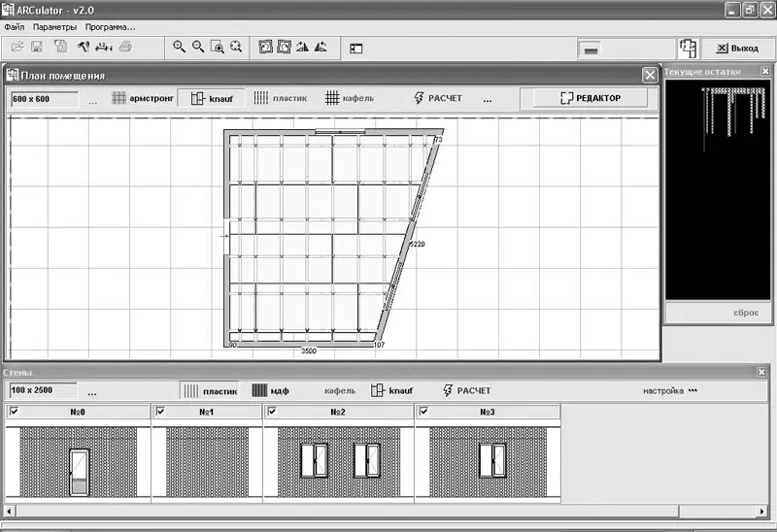Click the 100 x 2500 size field

[x=43, y=390]
